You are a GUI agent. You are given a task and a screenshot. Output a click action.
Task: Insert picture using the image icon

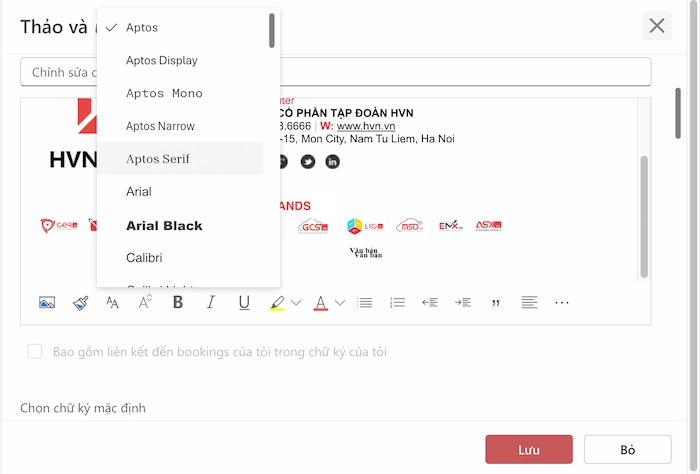[47, 303]
